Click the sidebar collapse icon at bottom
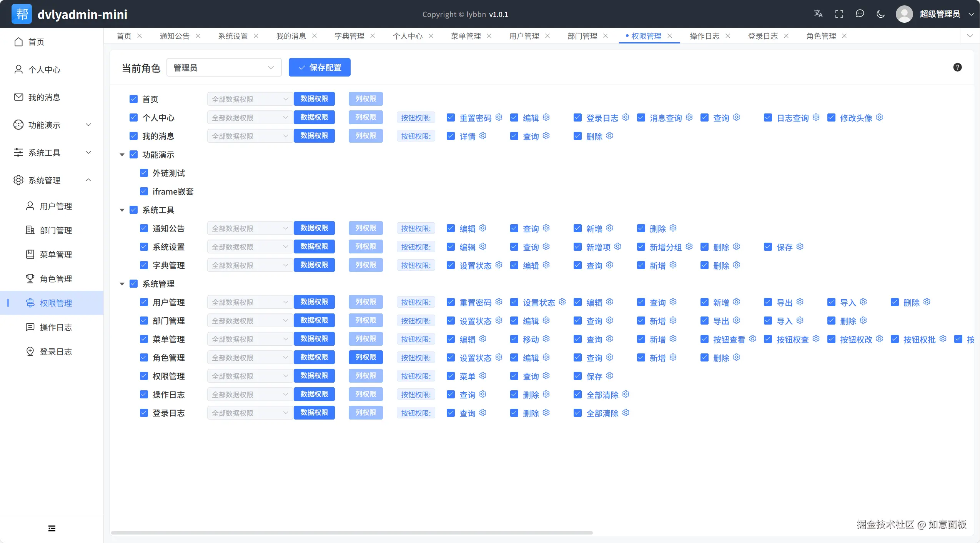 pos(52,528)
